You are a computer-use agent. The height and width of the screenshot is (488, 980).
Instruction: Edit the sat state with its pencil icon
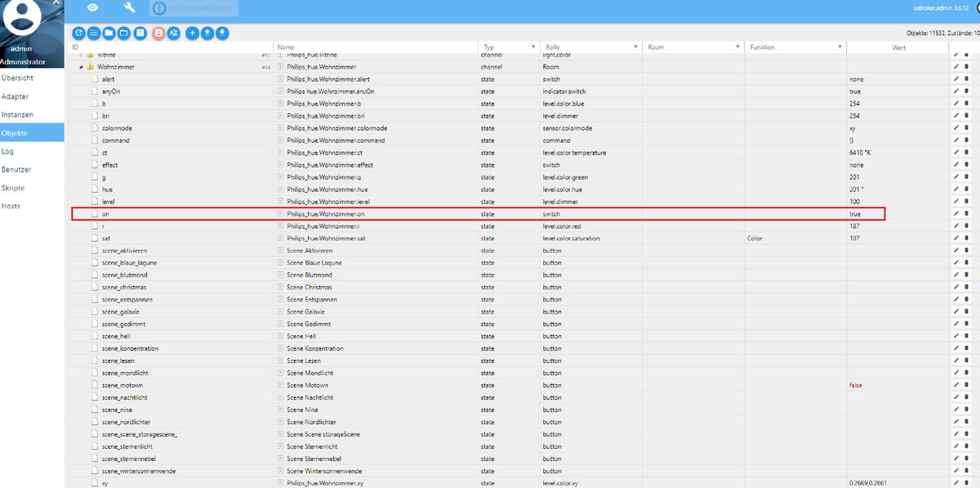[x=956, y=238]
